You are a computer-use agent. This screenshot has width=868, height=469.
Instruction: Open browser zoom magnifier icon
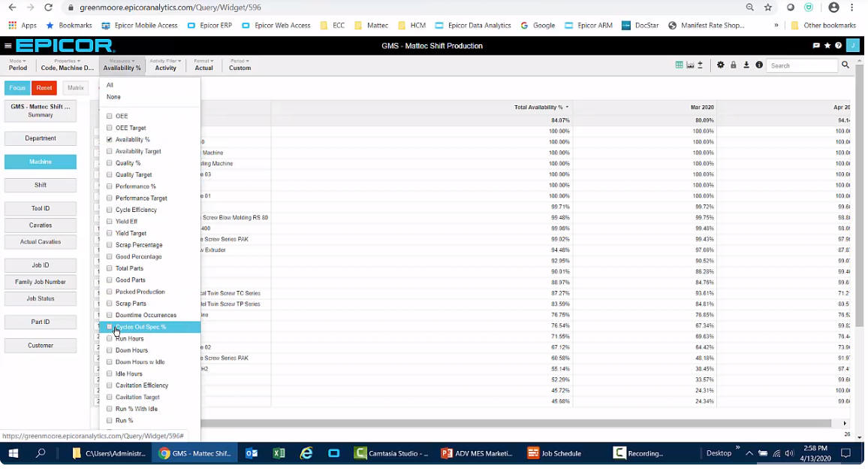pos(749,8)
